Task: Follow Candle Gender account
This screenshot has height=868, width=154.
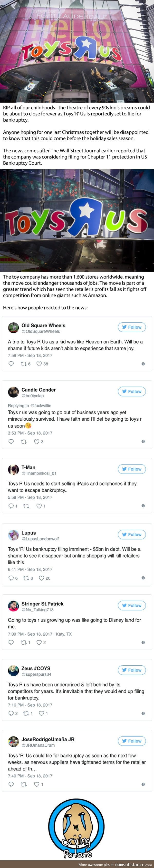Action: (x=132, y=391)
